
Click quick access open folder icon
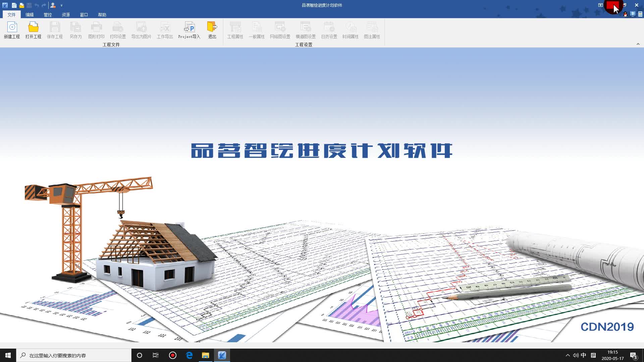[x=22, y=5]
